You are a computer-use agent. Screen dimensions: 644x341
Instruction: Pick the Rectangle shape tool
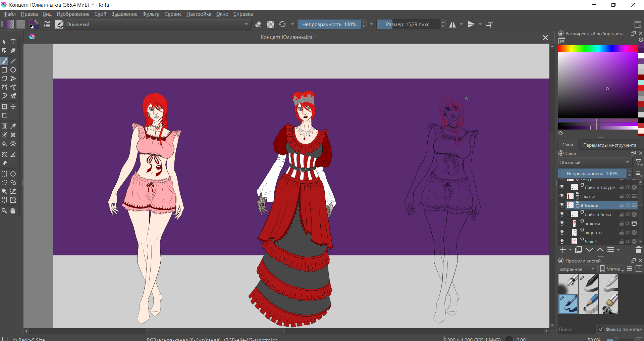[4, 70]
